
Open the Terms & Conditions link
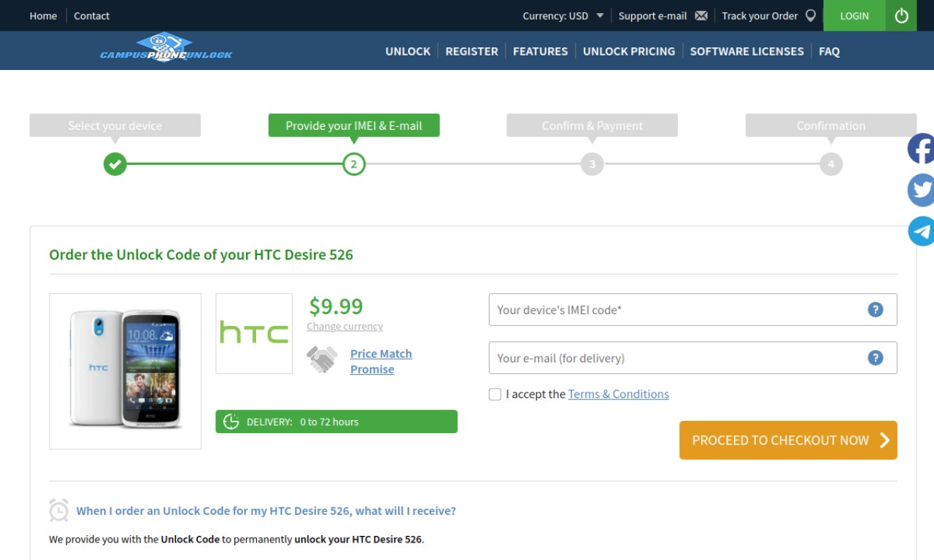[x=619, y=394]
